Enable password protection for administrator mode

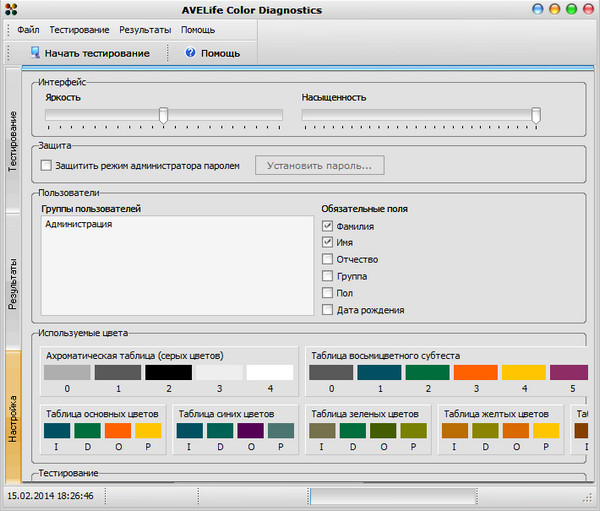tap(45, 166)
